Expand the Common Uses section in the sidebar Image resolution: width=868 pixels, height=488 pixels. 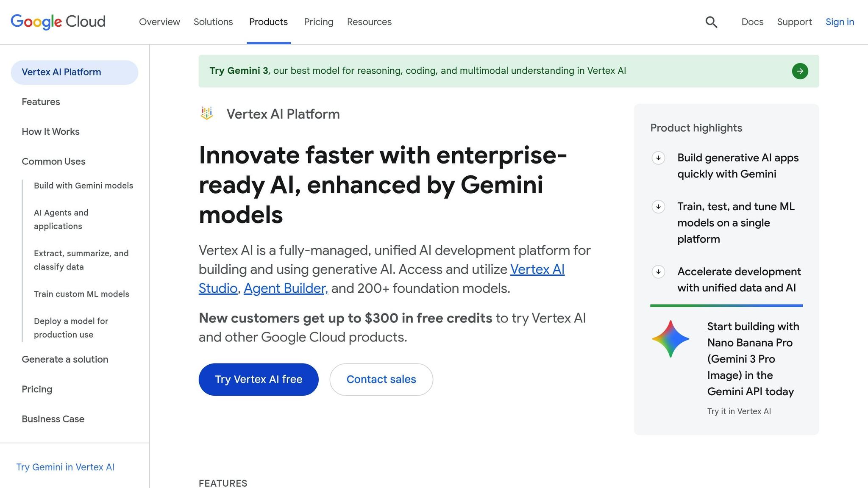(x=53, y=161)
